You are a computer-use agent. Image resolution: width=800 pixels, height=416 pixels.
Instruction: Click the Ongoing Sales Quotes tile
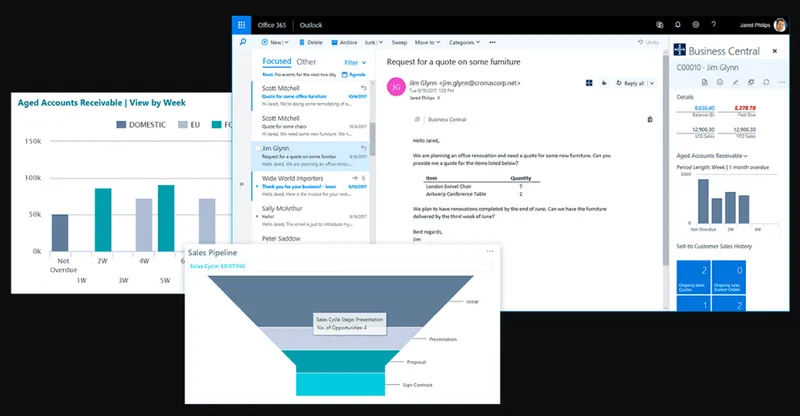(x=693, y=277)
